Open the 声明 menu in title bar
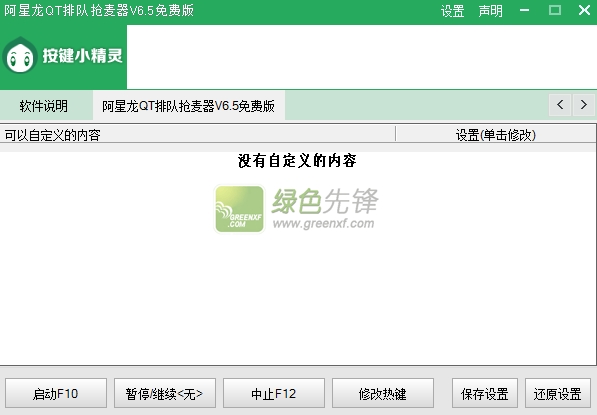This screenshot has height=415, width=597. (x=490, y=11)
